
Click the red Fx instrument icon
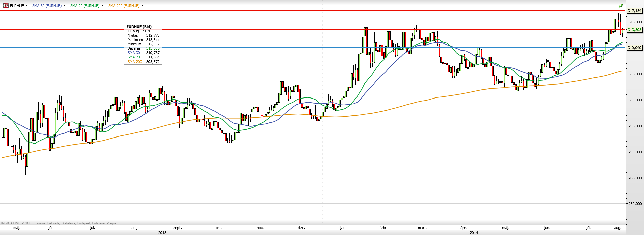6,5
